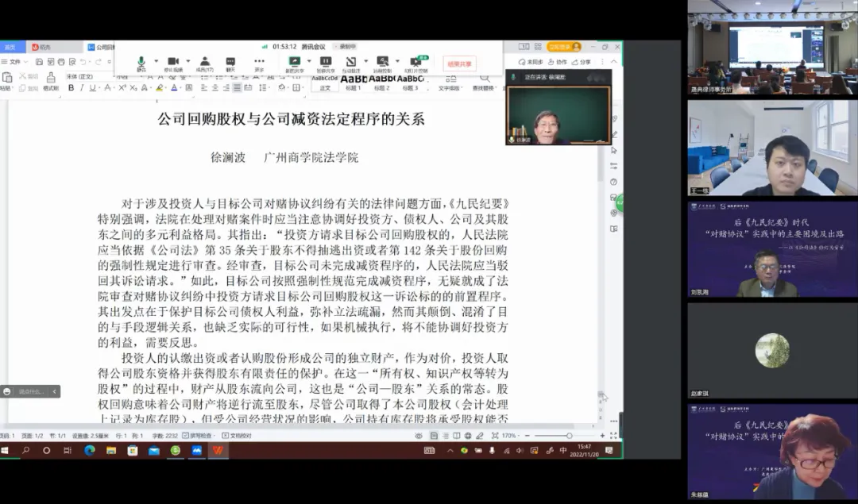The image size is (858, 504).
Task: Toggle justified text alignment
Action: coord(237,87)
